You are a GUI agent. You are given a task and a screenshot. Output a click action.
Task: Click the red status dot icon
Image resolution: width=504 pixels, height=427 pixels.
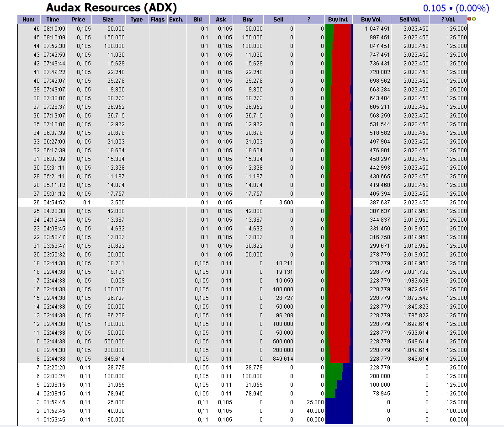[469, 19]
